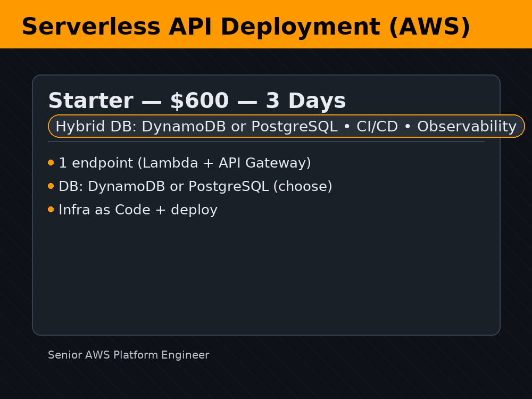This screenshot has height=399, width=532.
Task: Click the 'Hybrid DB: DynamoDB or PostgreSQL' pill
Action: coord(286,126)
